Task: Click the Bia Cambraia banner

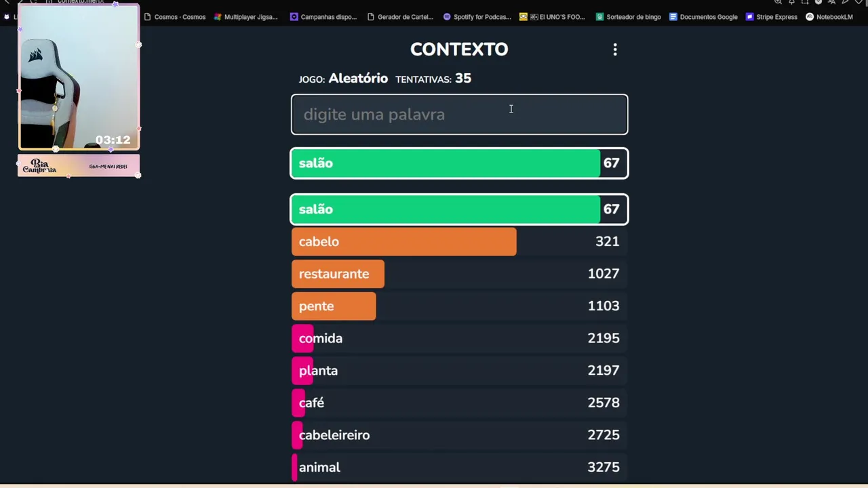Action: click(x=79, y=166)
